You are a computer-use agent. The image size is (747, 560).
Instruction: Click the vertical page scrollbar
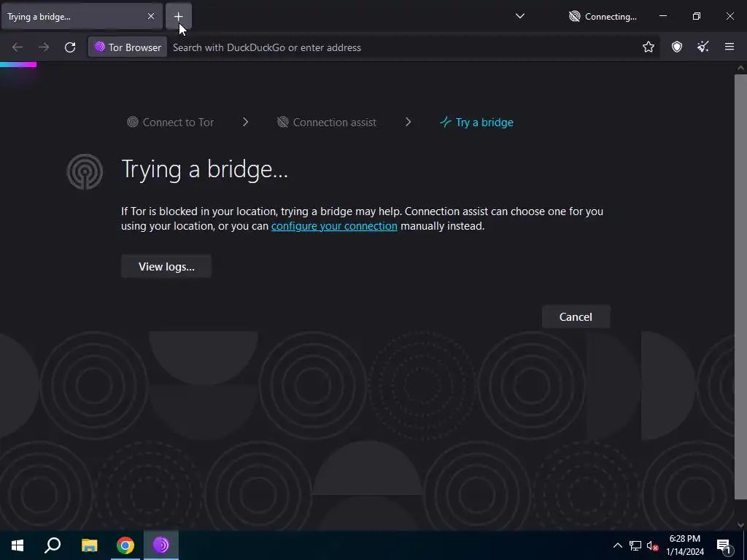[x=740, y=286]
